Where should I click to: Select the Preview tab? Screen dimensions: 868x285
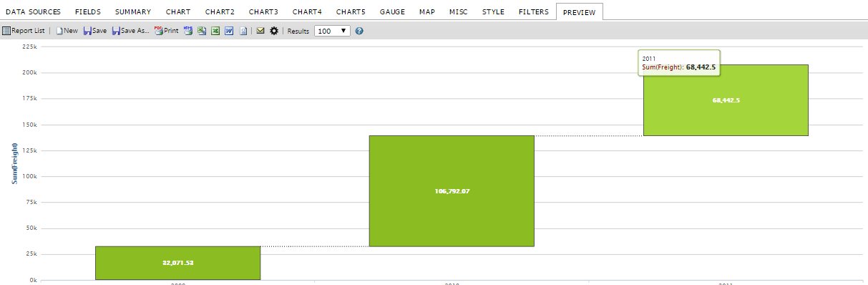[580, 12]
